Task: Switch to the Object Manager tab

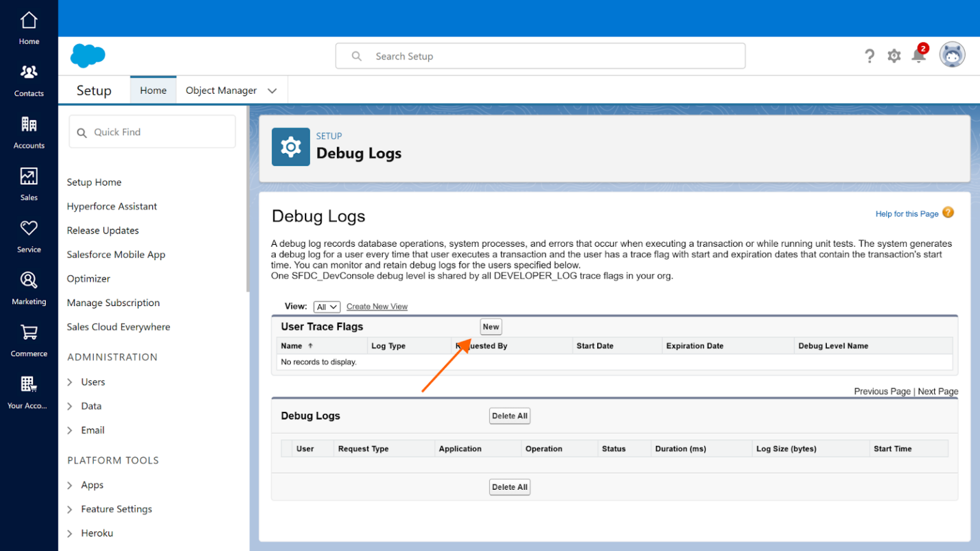Action: [x=221, y=91]
